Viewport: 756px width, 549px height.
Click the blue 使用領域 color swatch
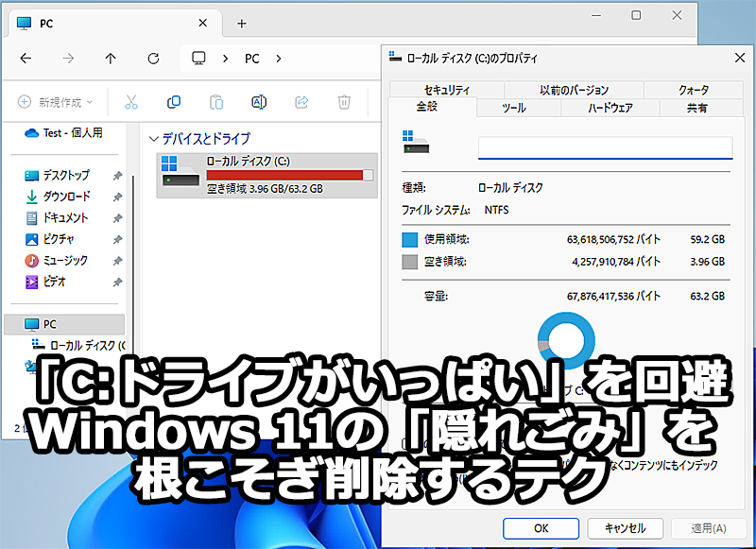pos(410,240)
